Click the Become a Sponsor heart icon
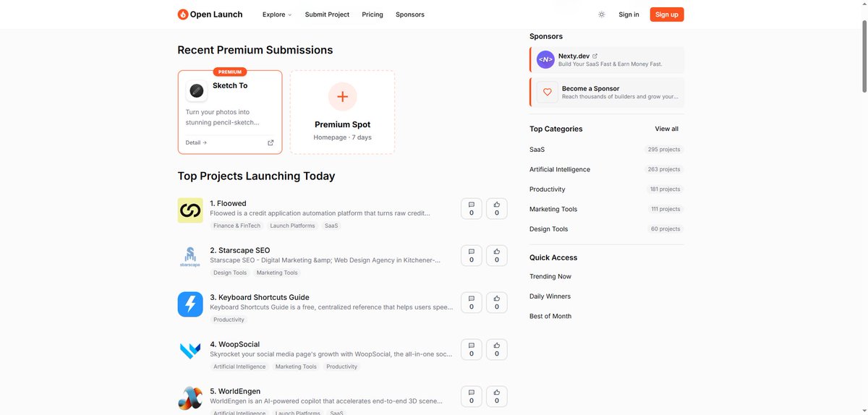868x415 pixels. click(x=547, y=92)
